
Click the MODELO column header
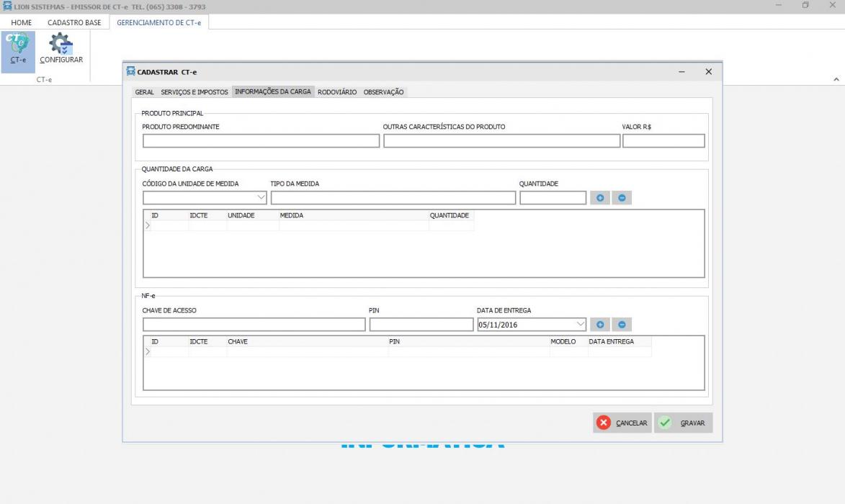(x=563, y=341)
